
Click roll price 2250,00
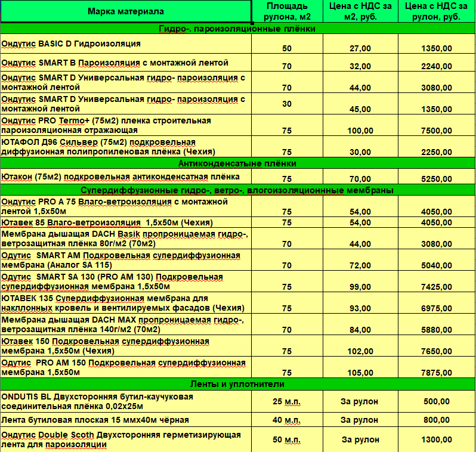(x=437, y=152)
